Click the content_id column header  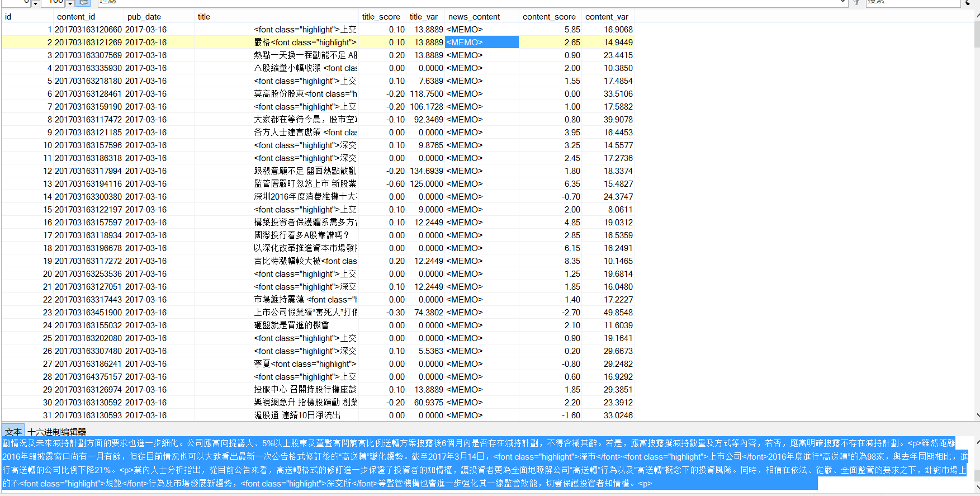76,17
